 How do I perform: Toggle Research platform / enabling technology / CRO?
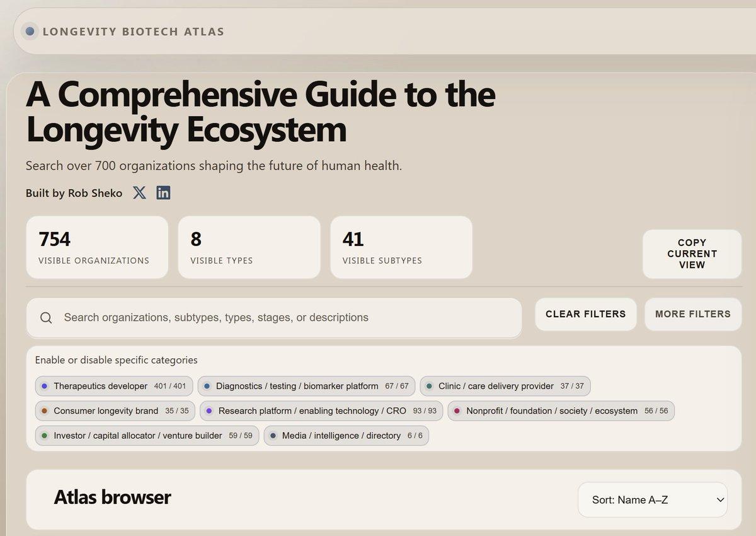pos(321,411)
